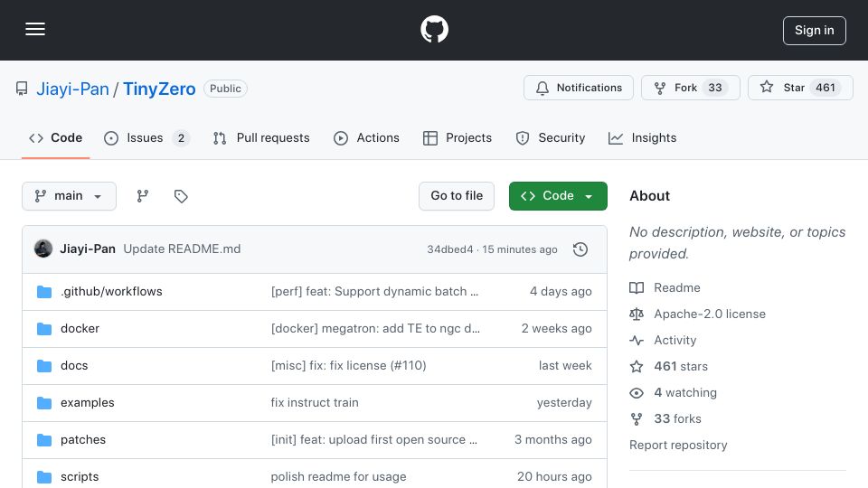Switch to the Issues tab
The width and height of the screenshot is (868, 488).
coord(146,137)
